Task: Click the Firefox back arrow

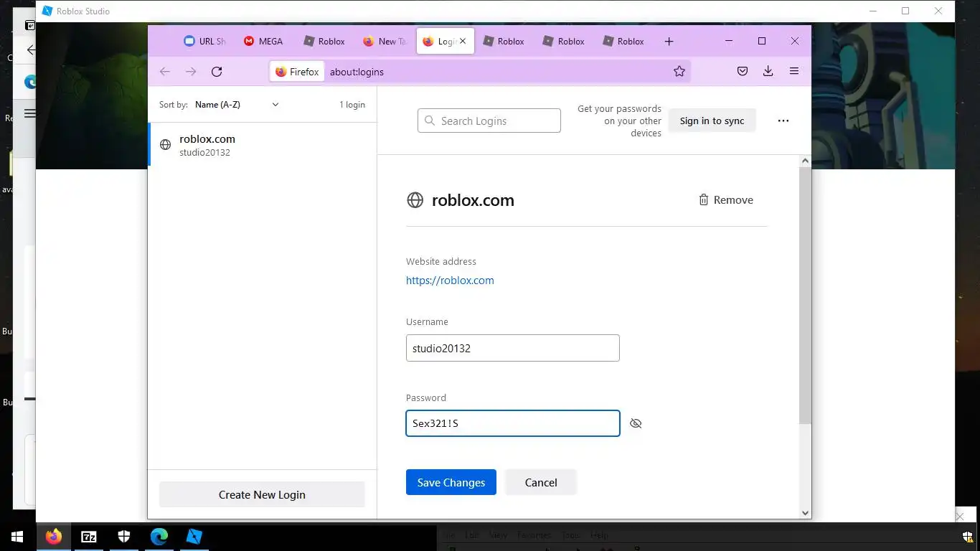Action: [165, 72]
